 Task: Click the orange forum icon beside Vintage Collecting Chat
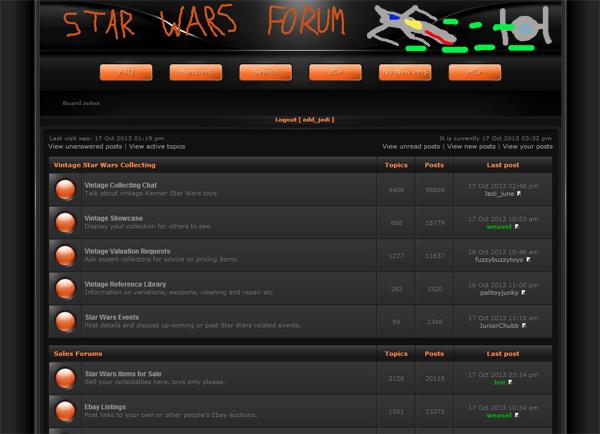click(65, 189)
